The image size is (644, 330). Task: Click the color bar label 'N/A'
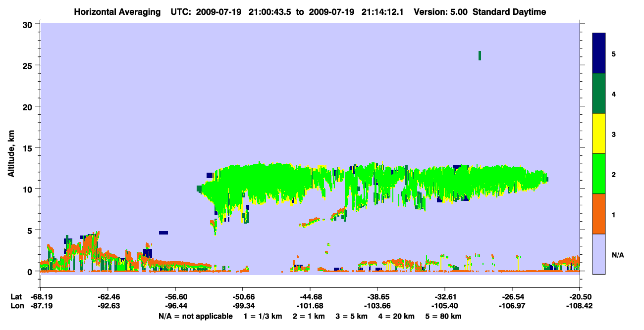(x=617, y=255)
